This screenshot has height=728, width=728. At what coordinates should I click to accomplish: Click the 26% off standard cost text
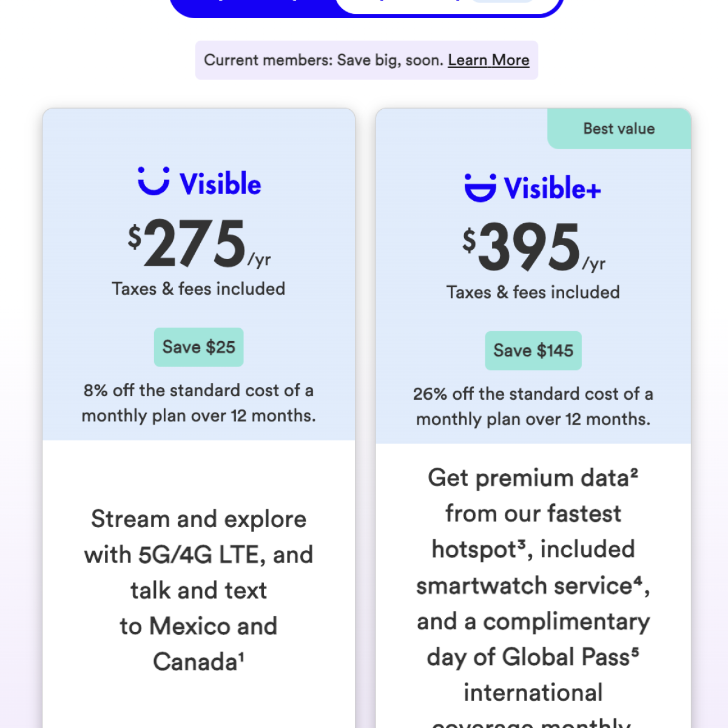[533, 406]
